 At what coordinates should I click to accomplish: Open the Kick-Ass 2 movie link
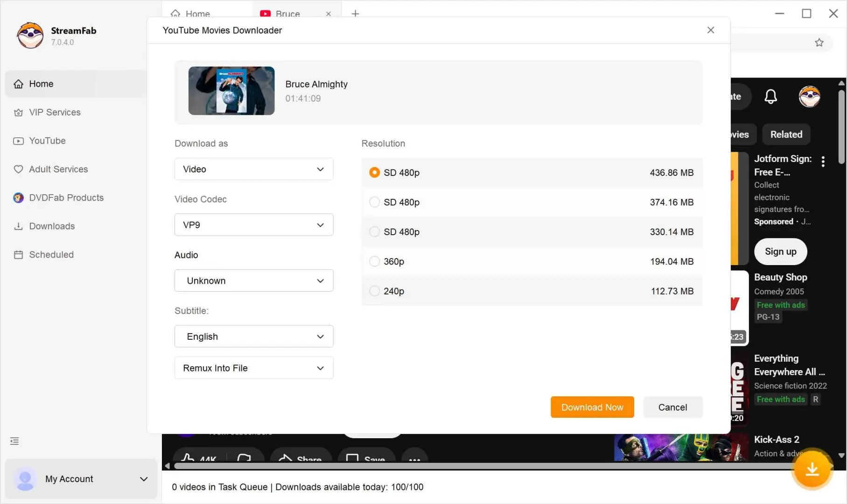tap(777, 440)
